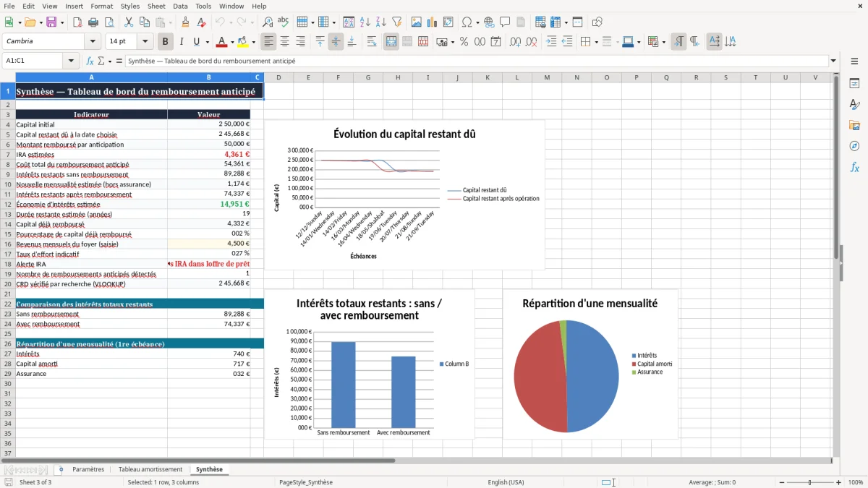Open Special Character omega icon

pos(467,22)
